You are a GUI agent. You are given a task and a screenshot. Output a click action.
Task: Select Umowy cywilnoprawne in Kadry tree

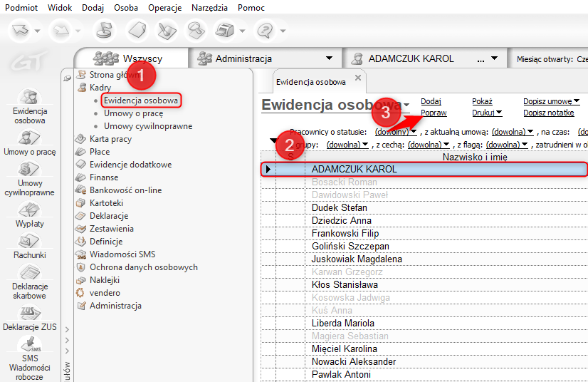coord(148,126)
